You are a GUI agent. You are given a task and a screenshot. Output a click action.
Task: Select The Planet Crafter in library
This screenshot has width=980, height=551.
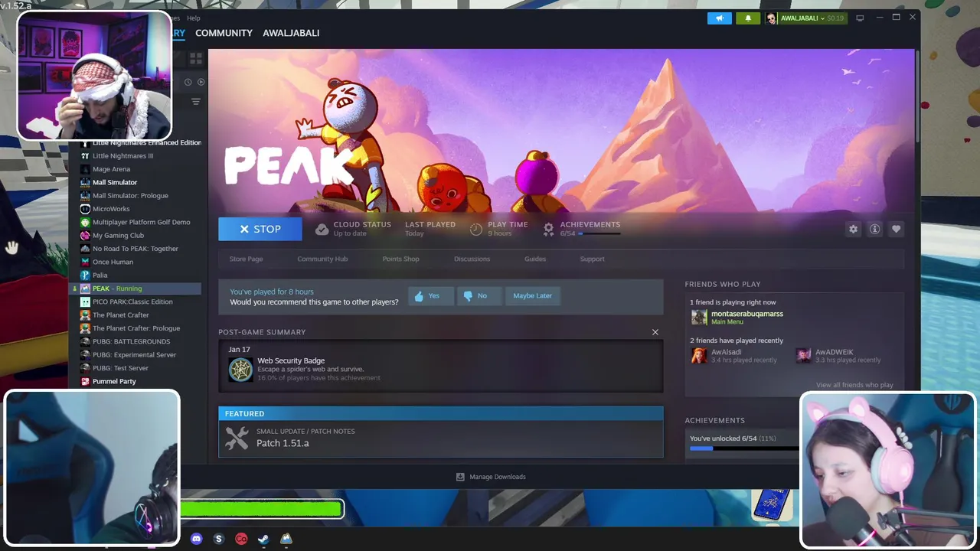(x=121, y=315)
